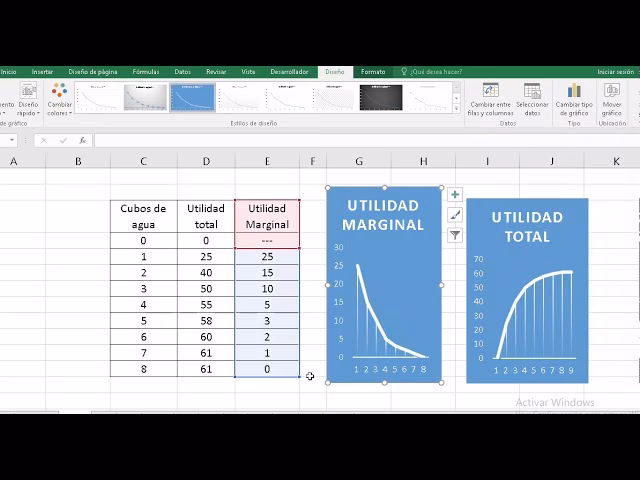The width and height of the screenshot is (640, 480).
Task: Open chart filters funnel button
Action: pyautogui.click(x=455, y=235)
